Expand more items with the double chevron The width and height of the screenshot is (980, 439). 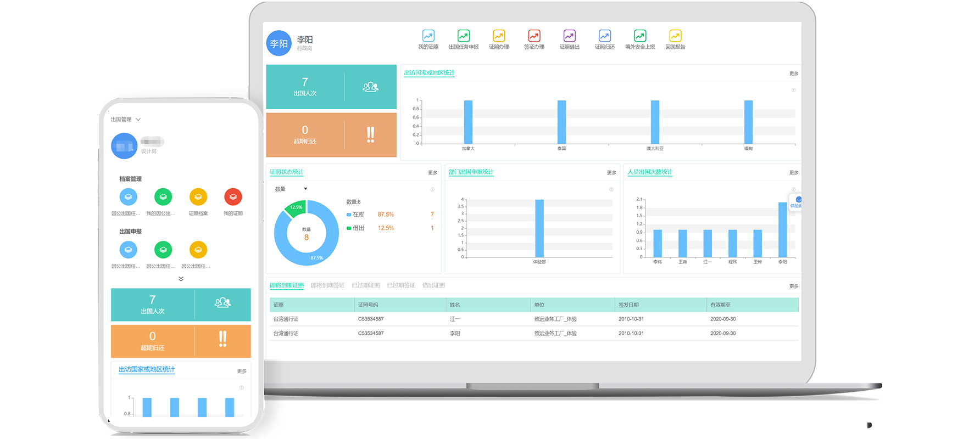click(x=181, y=279)
